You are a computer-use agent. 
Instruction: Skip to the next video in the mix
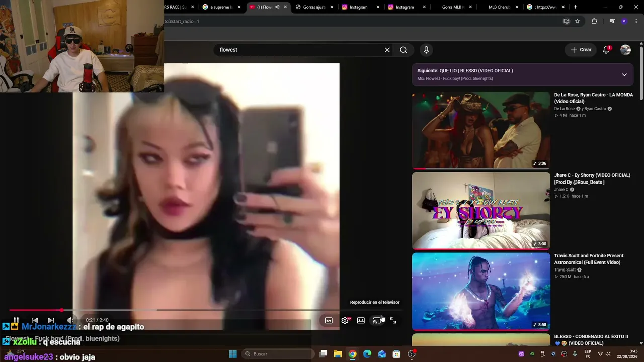point(51,320)
